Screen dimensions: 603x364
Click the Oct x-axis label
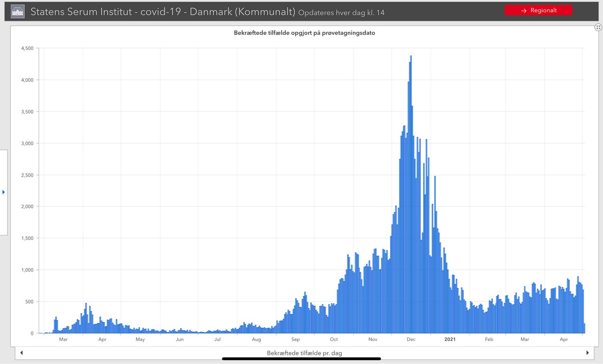334,339
